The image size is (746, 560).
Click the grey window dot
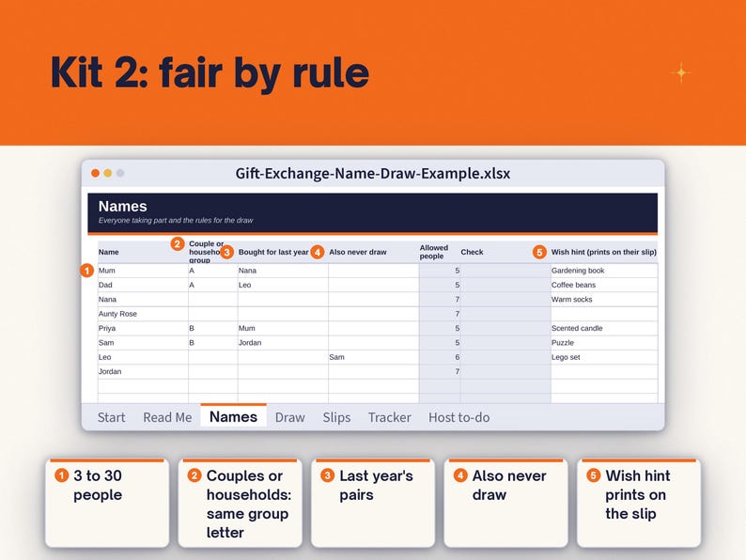pos(120,173)
